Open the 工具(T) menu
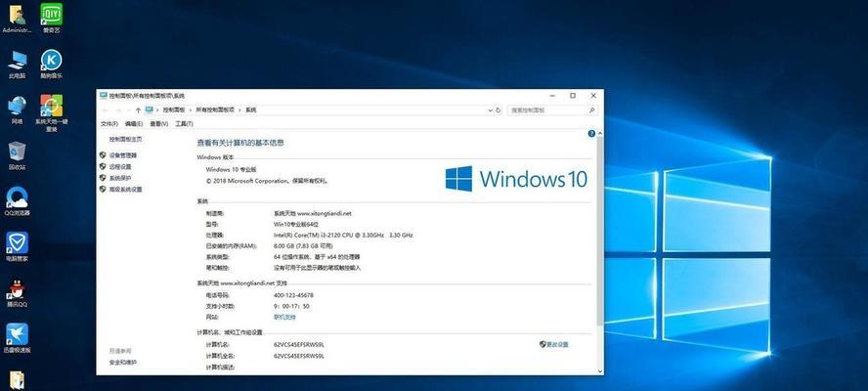Image resolution: width=868 pixels, height=391 pixels. pos(184,124)
